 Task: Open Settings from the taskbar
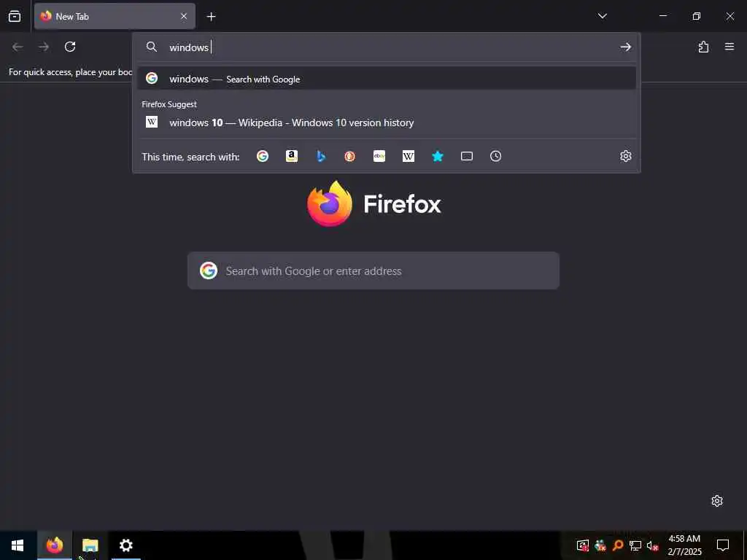(x=125, y=545)
